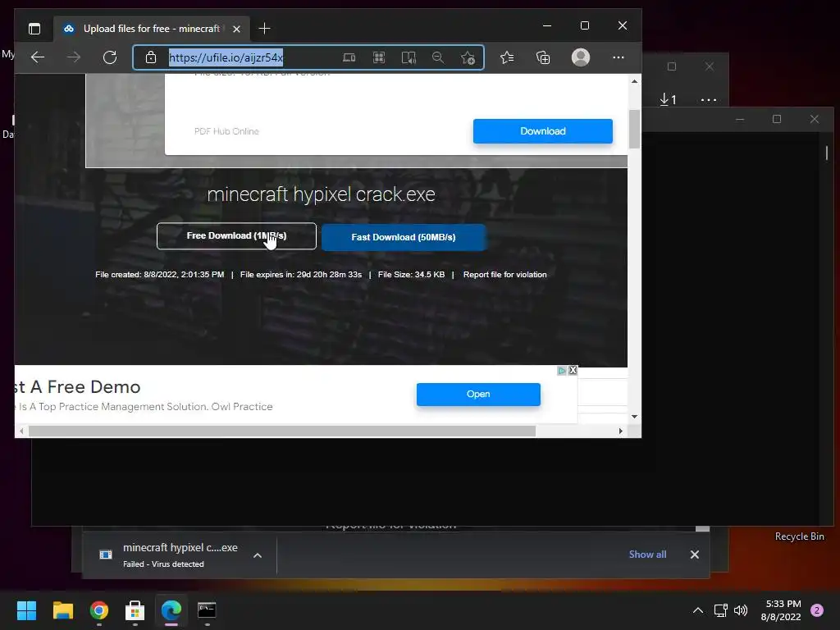Open the three-dot menu in the background window
Image resolution: width=840 pixels, height=630 pixels.
tap(708, 99)
